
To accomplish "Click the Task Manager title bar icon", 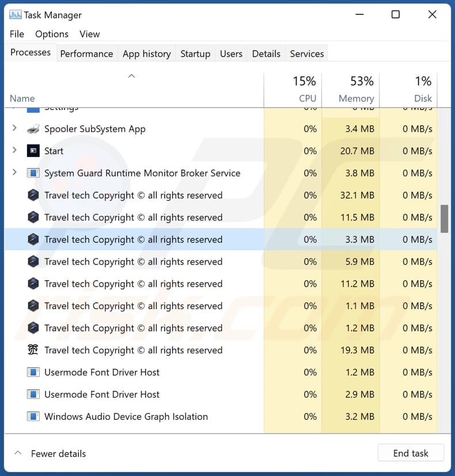I will click(15, 14).
